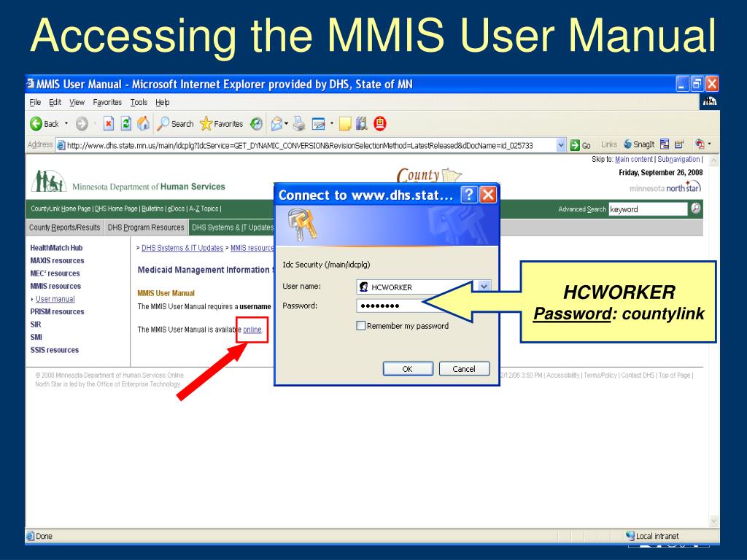Image resolution: width=747 pixels, height=560 pixels.
Task: Select DHS Systems & IT Updates tab
Action: [x=232, y=227]
